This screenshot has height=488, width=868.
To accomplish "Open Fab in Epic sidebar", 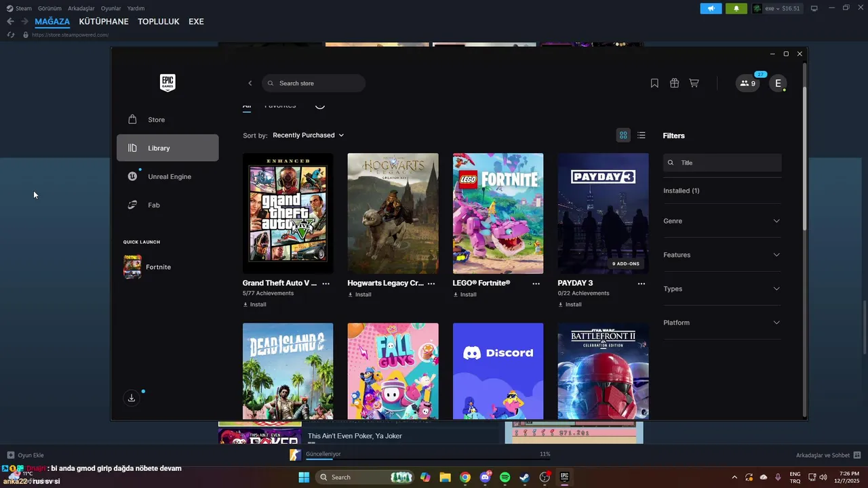I will click(x=167, y=205).
